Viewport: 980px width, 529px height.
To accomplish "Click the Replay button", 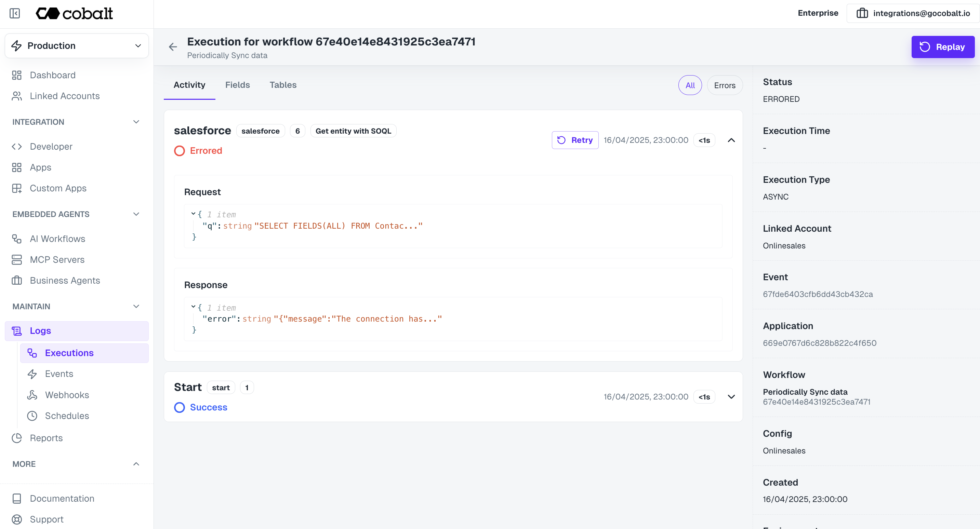I will click(x=943, y=47).
